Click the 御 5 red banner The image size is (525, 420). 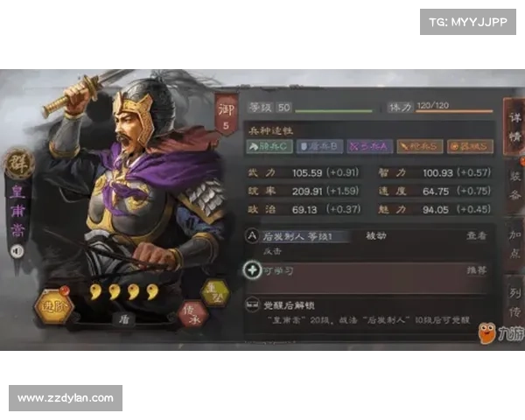tap(227, 115)
